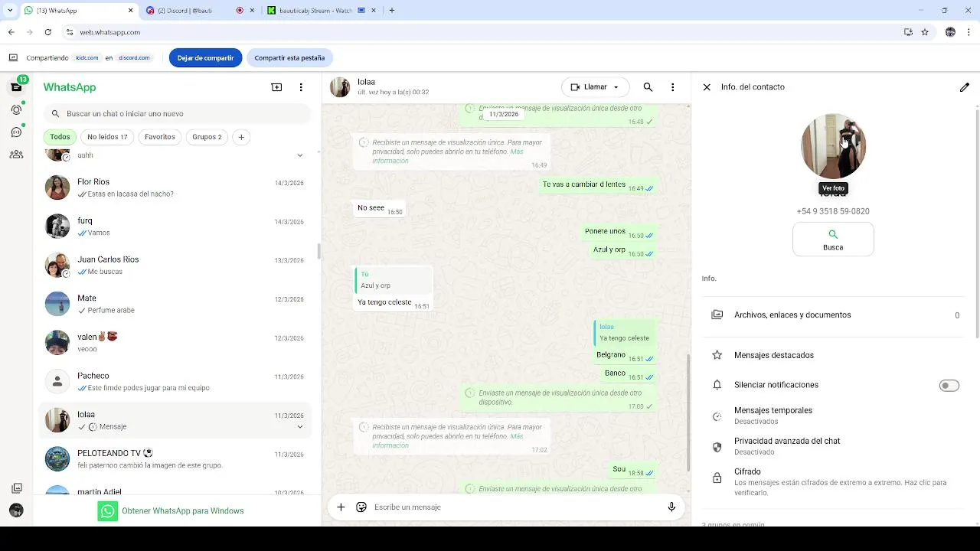Click Compartir esta pestaña button
The height and width of the screenshot is (551, 980).
click(289, 57)
